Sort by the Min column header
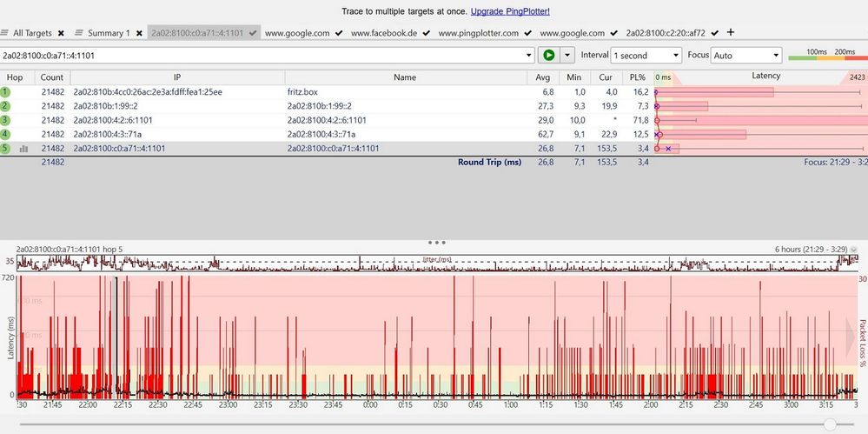The width and height of the screenshot is (868, 434). point(574,77)
